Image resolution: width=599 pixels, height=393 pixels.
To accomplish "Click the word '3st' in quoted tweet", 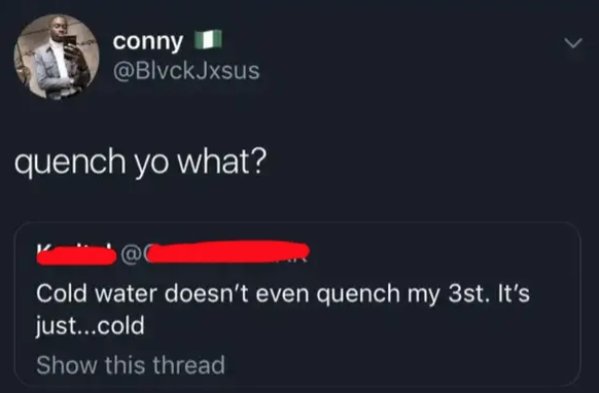I will click(467, 294).
